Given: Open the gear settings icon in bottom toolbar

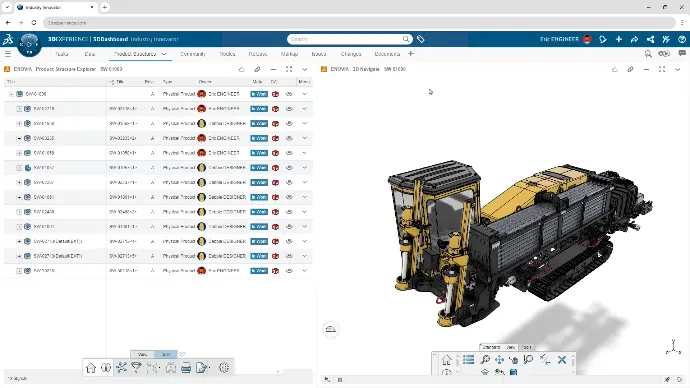Looking at the screenshot, I should coord(224,367).
